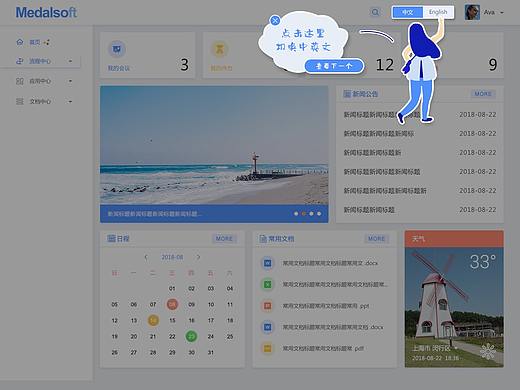Click the blue meeting icon on the 3 card
The height and width of the screenshot is (390, 520).
click(117, 49)
